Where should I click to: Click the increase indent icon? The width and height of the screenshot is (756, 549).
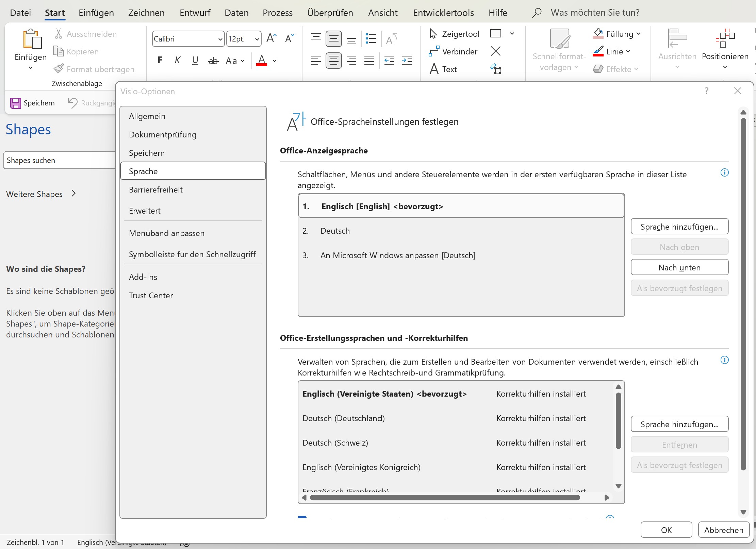407,61
